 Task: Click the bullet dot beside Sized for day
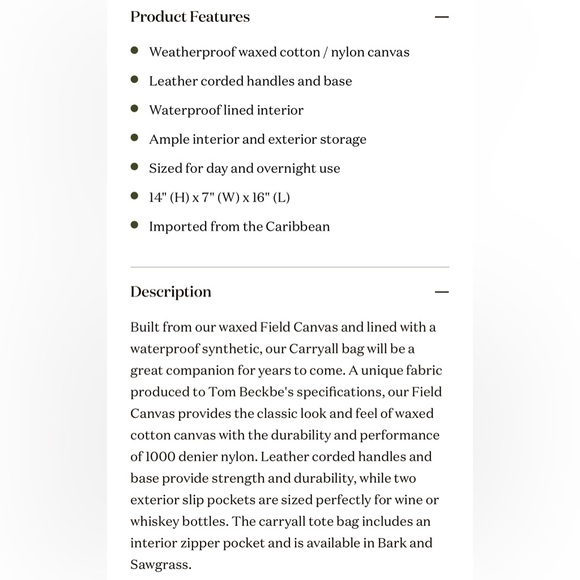[x=135, y=167]
